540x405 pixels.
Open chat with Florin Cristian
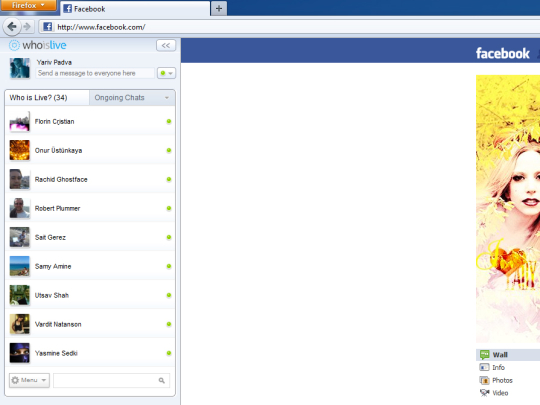pos(90,121)
